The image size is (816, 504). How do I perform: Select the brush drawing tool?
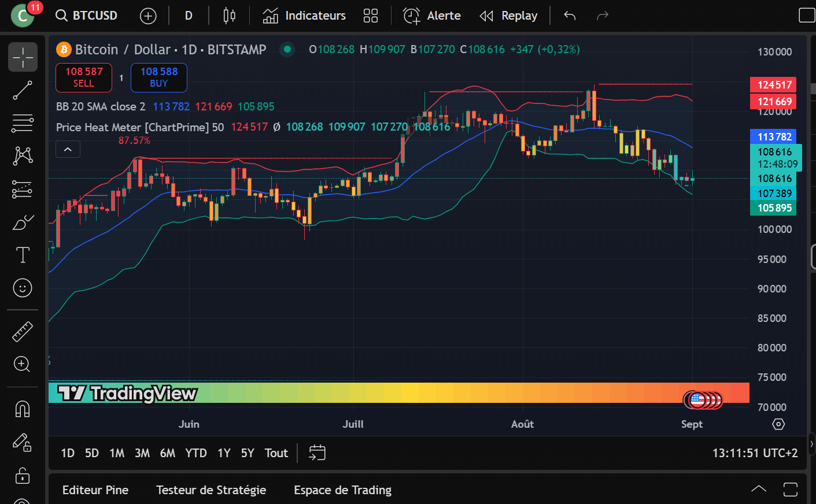click(23, 222)
